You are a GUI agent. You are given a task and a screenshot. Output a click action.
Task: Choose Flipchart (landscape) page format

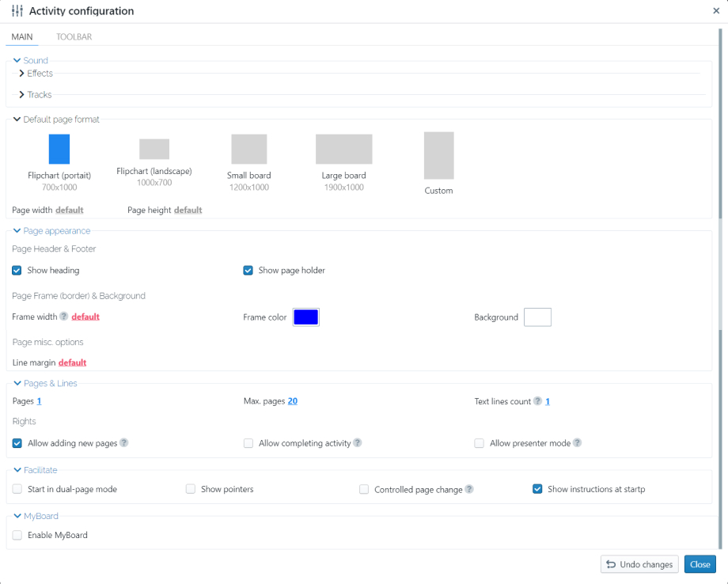click(154, 162)
